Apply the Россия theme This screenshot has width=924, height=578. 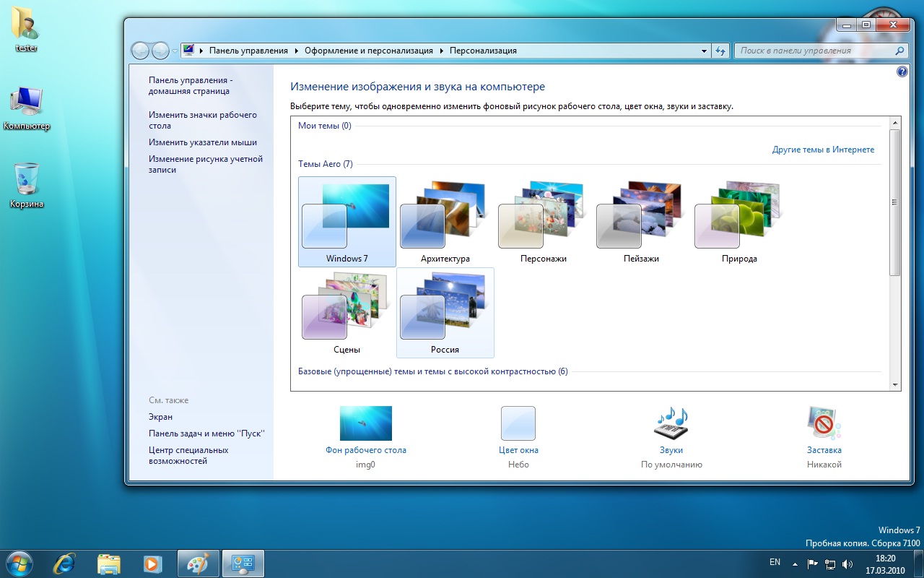(445, 313)
